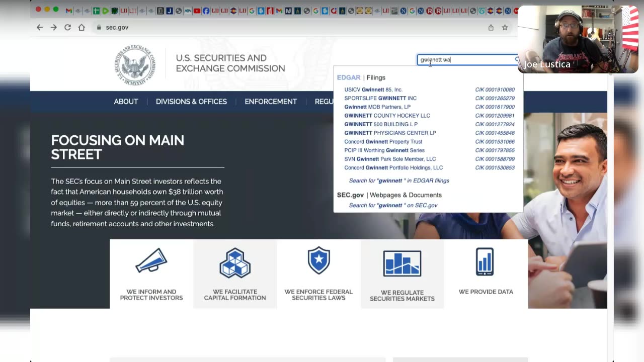Switch to the YouTube tab

[x=197, y=11]
